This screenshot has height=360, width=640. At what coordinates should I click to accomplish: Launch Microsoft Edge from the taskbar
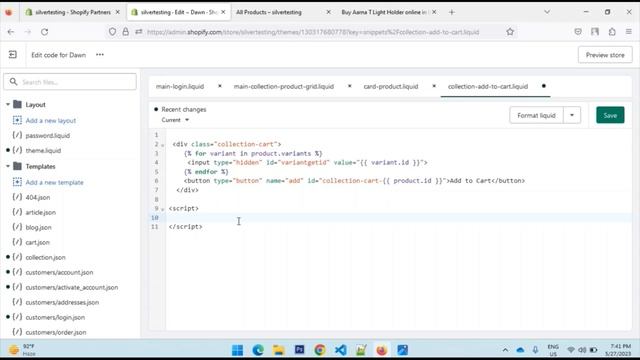point(258,350)
